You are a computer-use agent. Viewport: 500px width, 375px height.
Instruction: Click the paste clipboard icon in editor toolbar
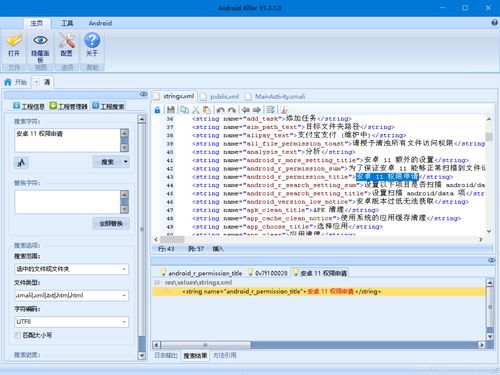point(207,110)
